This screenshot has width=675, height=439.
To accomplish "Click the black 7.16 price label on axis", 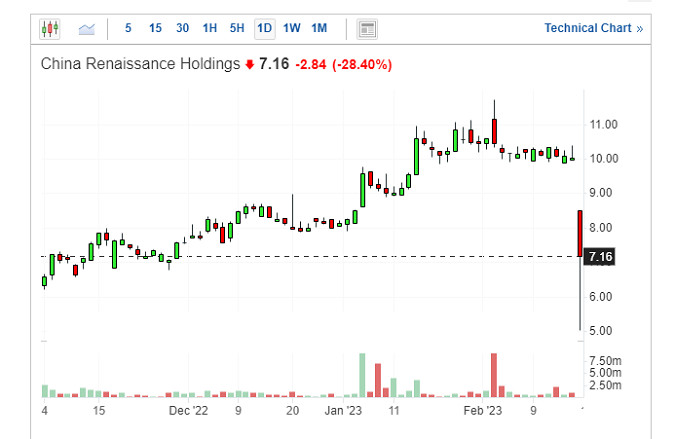I will 601,257.
